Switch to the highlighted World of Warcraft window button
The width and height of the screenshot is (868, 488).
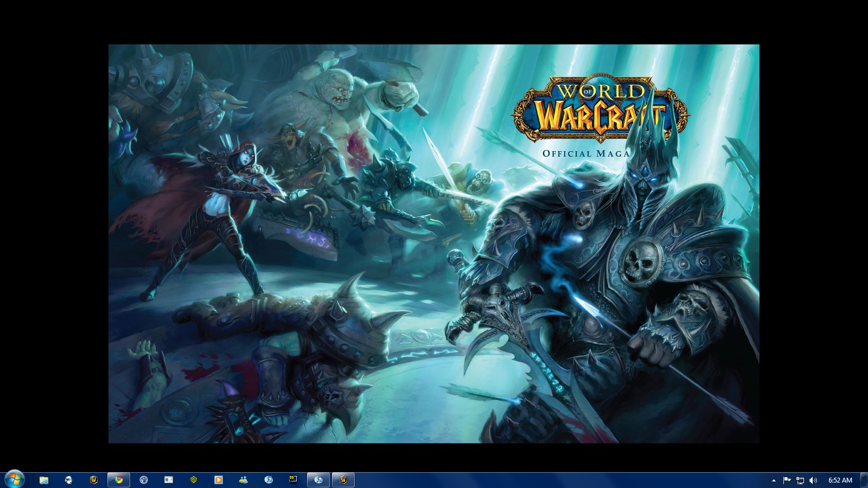(x=343, y=480)
